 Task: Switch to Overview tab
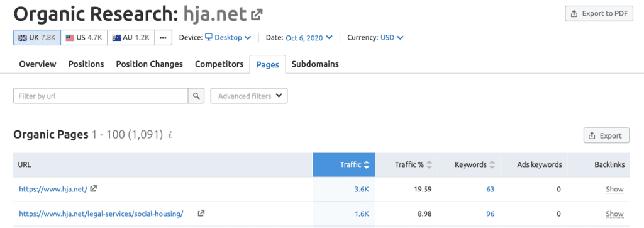click(x=38, y=64)
